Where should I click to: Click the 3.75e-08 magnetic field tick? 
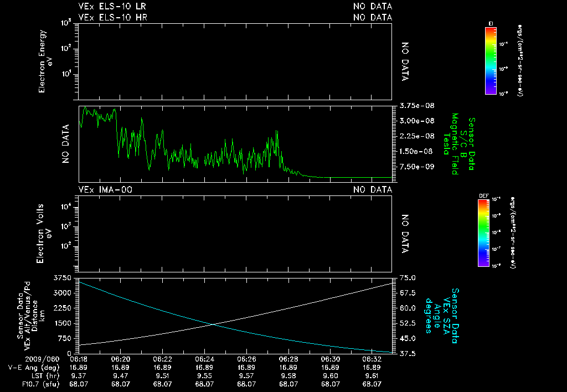pos(417,106)
